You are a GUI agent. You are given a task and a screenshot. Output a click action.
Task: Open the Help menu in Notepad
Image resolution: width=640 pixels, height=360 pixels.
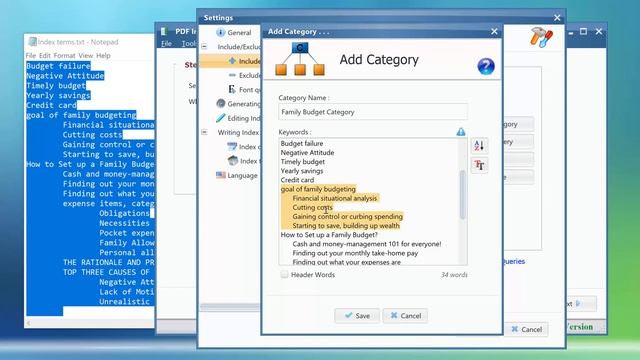coord(103,56)
